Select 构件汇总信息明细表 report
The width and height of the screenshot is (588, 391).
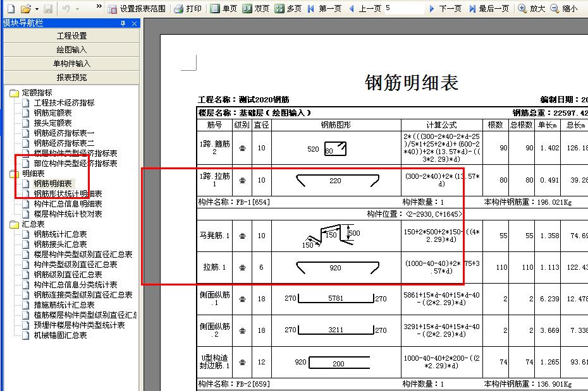click(x=68, y=204)
